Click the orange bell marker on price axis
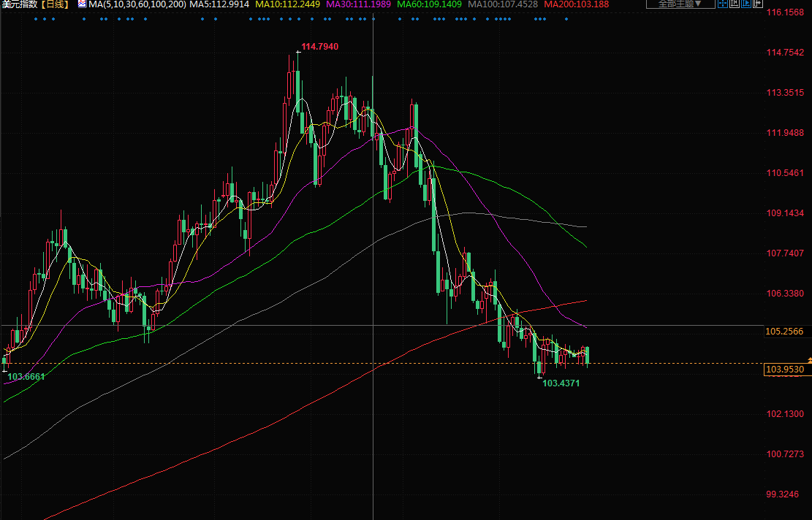 click(808, 360)
